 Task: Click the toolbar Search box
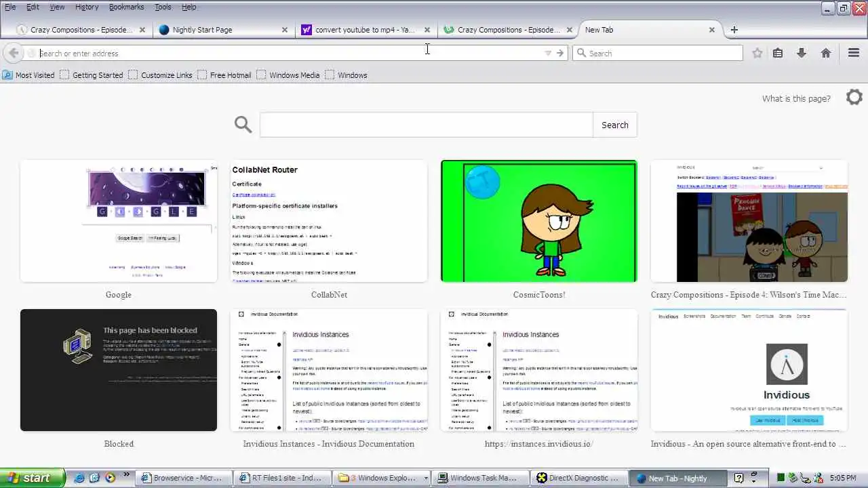click(x=658, y=53)
